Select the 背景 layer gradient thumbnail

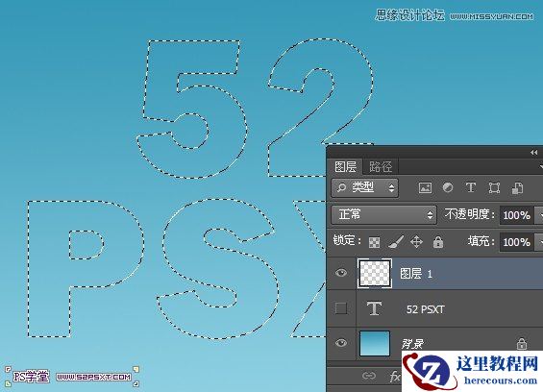point(375,343)
